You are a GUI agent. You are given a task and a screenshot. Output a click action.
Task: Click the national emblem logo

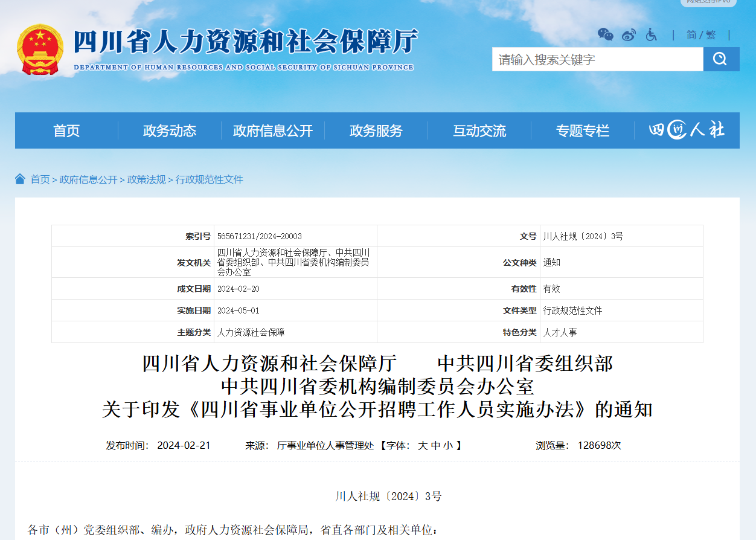40,50
